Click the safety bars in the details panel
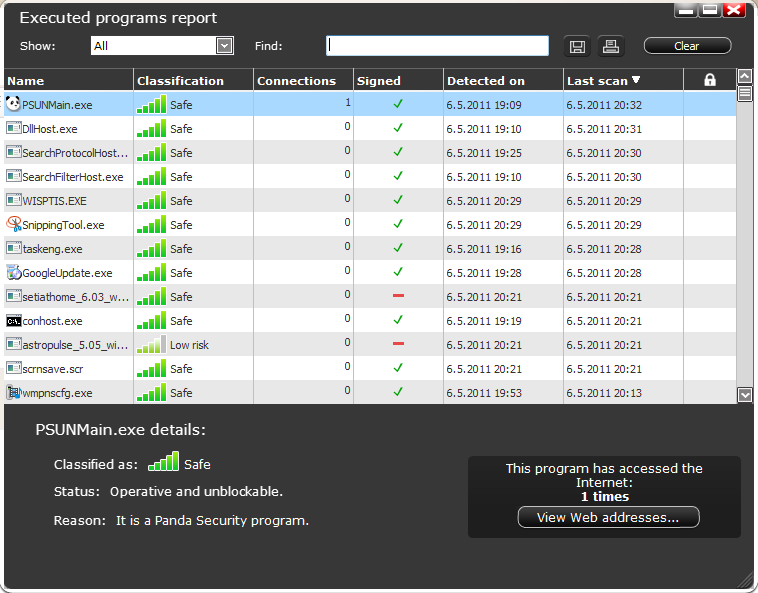This screenshot has height=593, width=758. [163, 461]
